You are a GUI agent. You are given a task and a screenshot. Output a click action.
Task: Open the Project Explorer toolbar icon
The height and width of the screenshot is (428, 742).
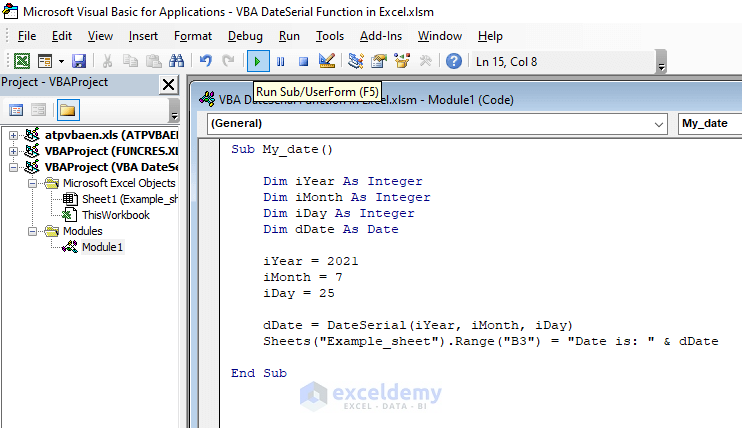tap(356, 61)
